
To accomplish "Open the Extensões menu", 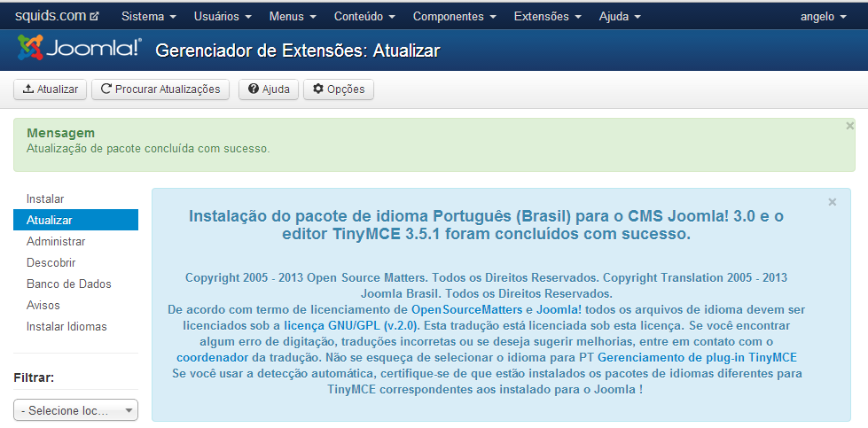I will click(547, 17).
